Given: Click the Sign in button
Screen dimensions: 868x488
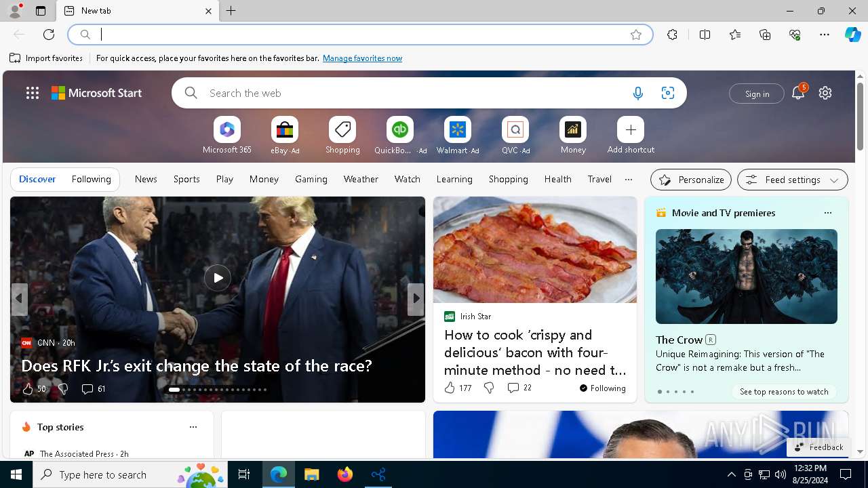Looking at the screenshot, I should pyautogui.click(x=757, y=94).
